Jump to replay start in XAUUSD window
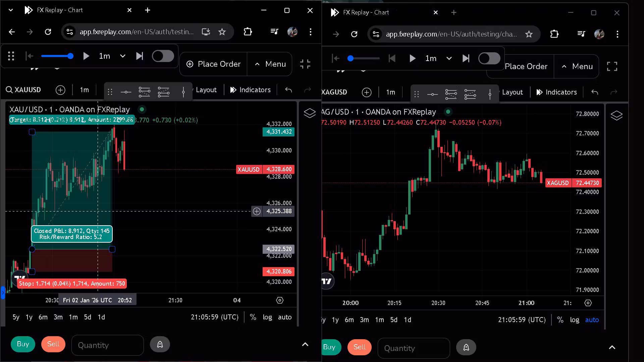Viewport: 644px width, 362px height. pyautogui.click(x=29, y=56)
